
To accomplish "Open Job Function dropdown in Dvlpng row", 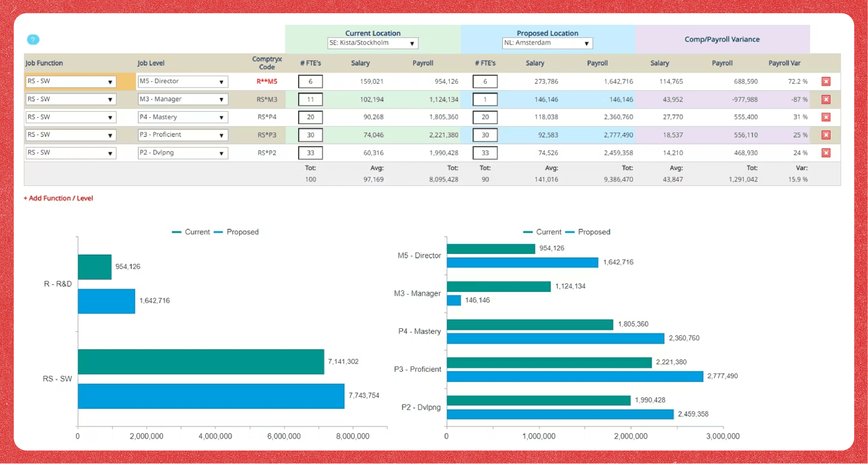I will (71, 153).
